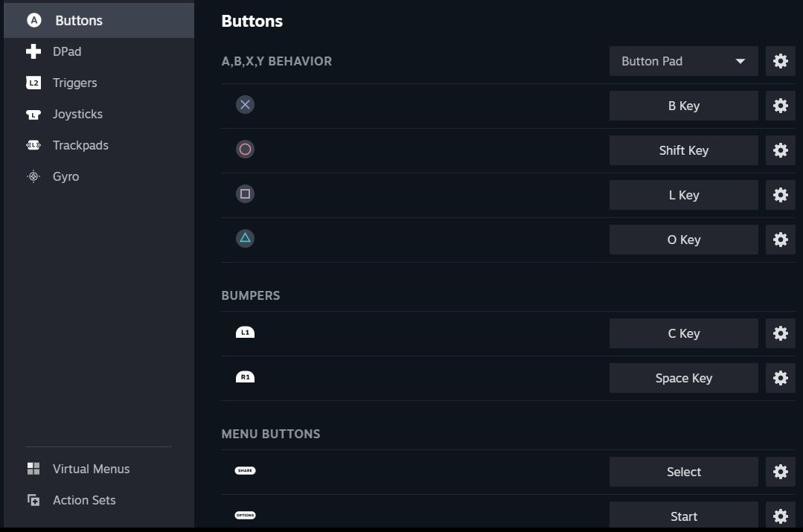Open settings gear for Cross button binding
The width and height of the screenshot is (803, 532).
pos(780,106)
